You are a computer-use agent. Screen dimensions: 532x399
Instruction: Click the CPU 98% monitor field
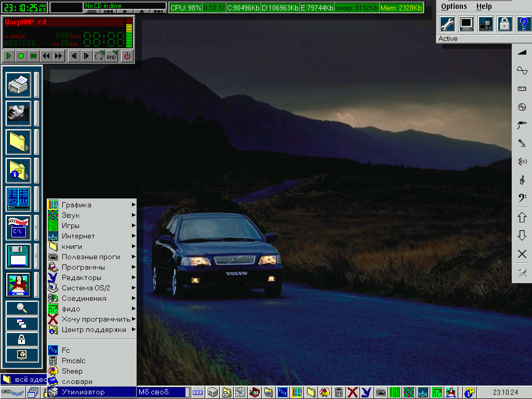pos(185,8)
